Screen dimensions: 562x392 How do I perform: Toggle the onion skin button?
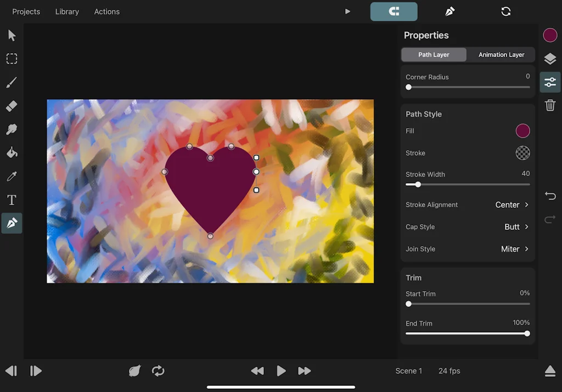click(134, 371)
